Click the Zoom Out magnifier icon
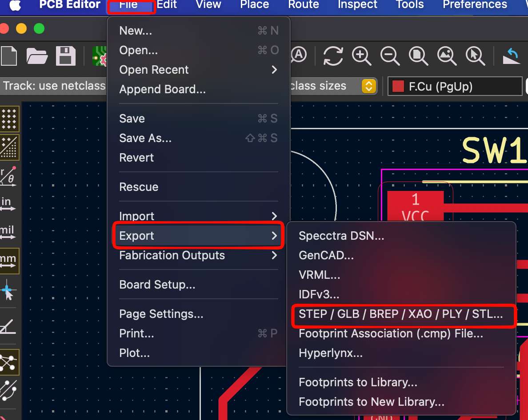The image size is (528, 420). pos(390,56)
